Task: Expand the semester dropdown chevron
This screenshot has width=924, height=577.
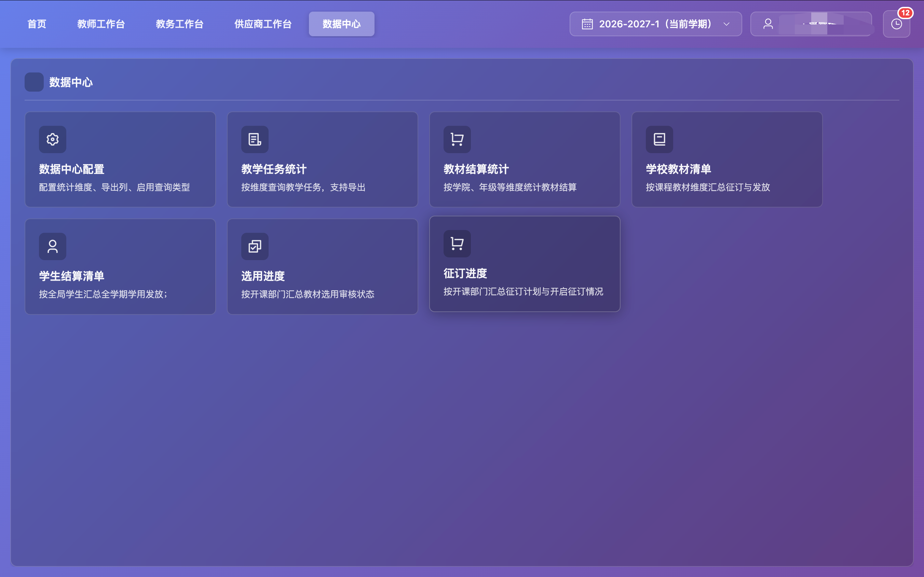Action: pos(726,24)
